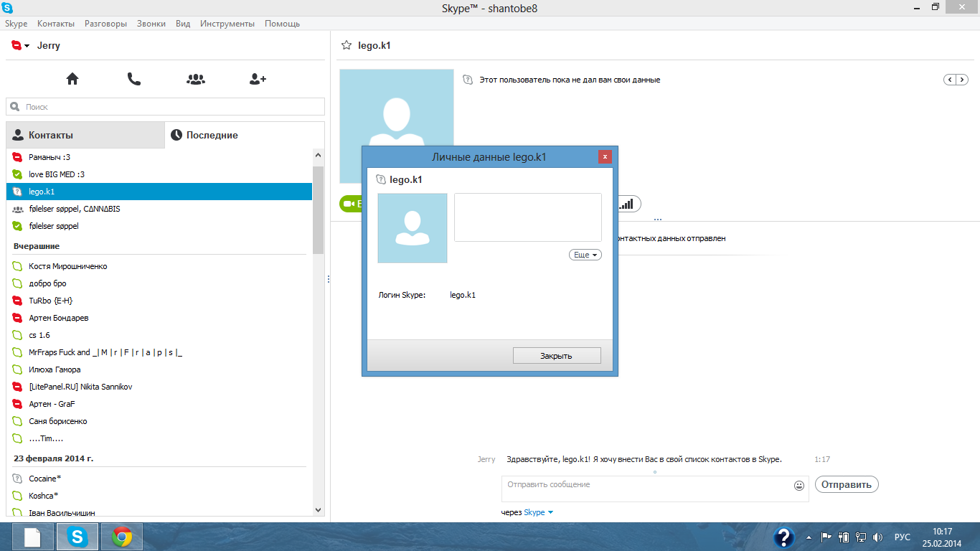
Task: Select contact love BIG MED :3
Action: click(x=159, y=174)
